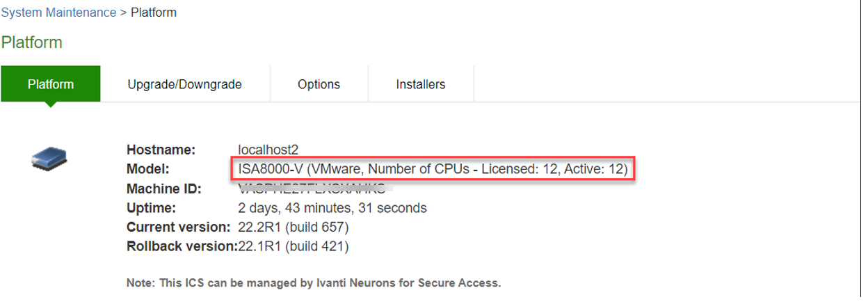Go to the Installers tab
The height and width of the screenshot is (304, 868).
tap(420, 84)
